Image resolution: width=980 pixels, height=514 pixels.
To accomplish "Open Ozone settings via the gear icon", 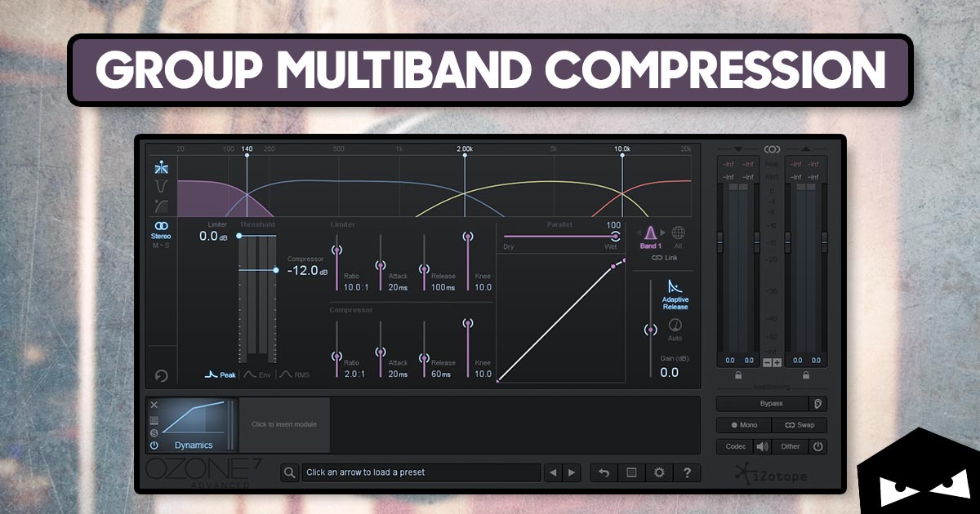I will coord(659,472).
